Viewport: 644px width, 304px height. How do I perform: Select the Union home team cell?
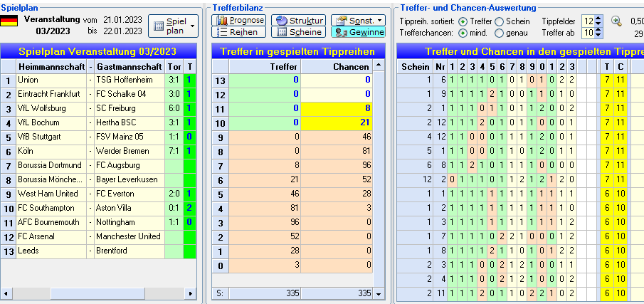pos(51,80)
